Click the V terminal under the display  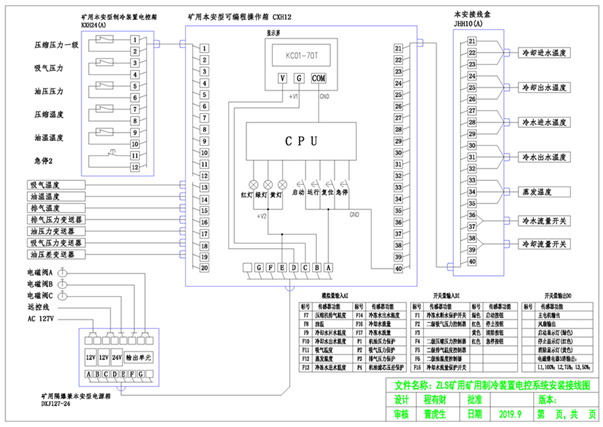283,78
